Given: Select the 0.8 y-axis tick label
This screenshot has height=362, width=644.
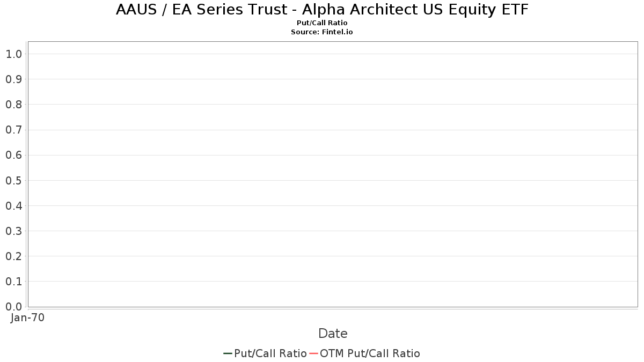Looking at the screenshot, I should pyautogui.click(x=14, y=105).
